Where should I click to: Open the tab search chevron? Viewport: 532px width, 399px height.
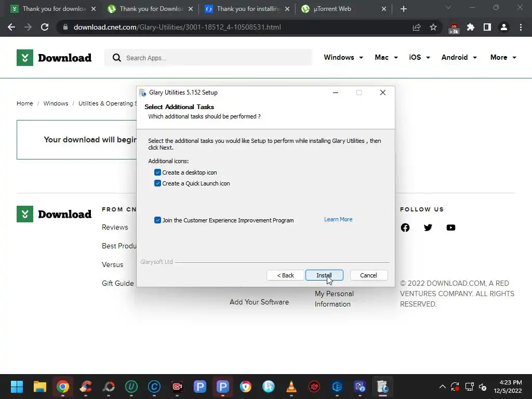(x=448, y=7)
